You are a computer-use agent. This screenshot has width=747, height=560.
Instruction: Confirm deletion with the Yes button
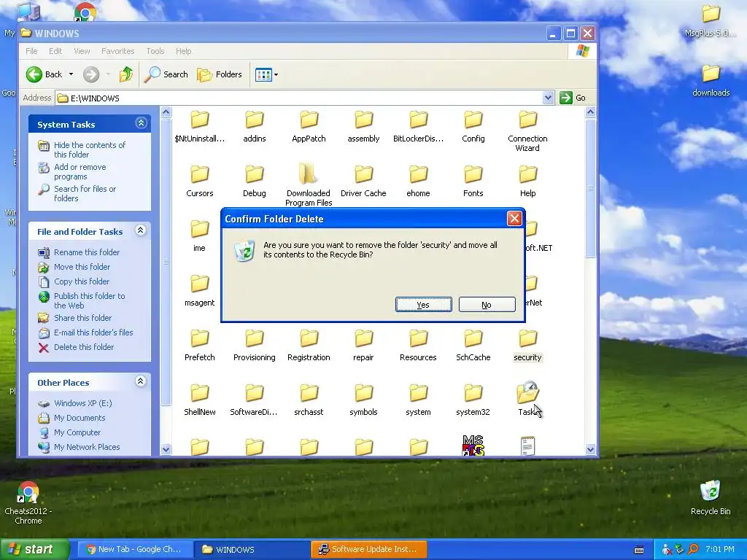[x=423, y=305]
